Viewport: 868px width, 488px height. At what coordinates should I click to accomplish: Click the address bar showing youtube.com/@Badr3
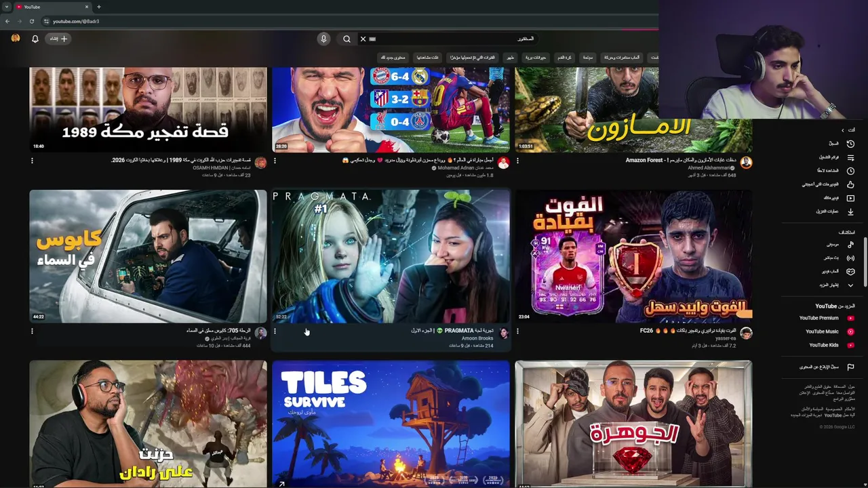point(75,21)
